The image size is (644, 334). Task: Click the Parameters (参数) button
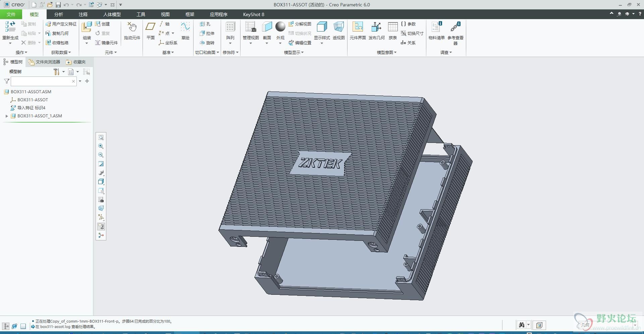click(408, 24)
